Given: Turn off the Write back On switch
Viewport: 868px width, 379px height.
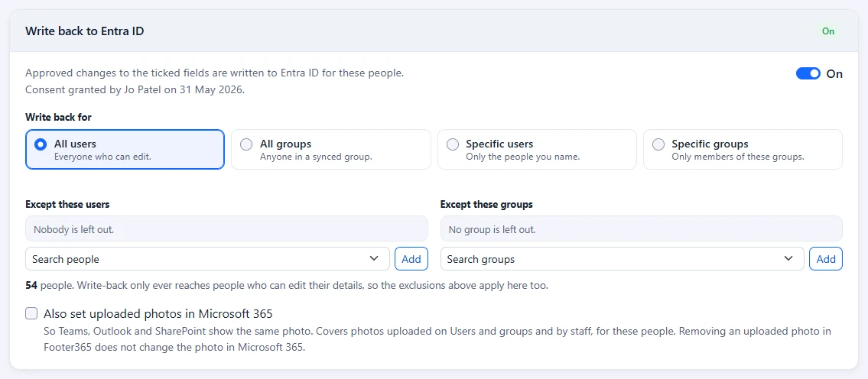Looking at the screenshot, I should click(x=808, y=73).
